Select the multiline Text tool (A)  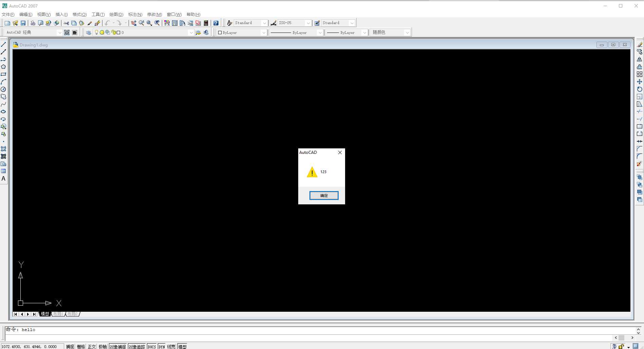pyautogui.click(x=3, y=179)
